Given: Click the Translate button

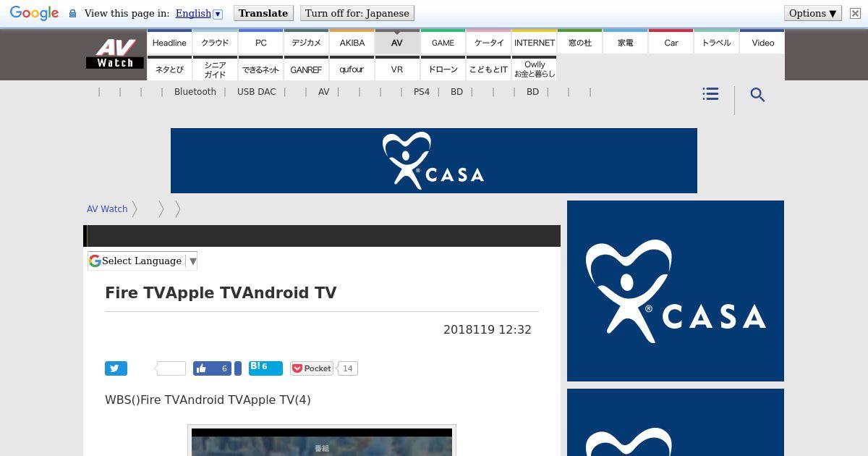Looking at the screenshot, I should pyautogui.click(x=263, y=13).
